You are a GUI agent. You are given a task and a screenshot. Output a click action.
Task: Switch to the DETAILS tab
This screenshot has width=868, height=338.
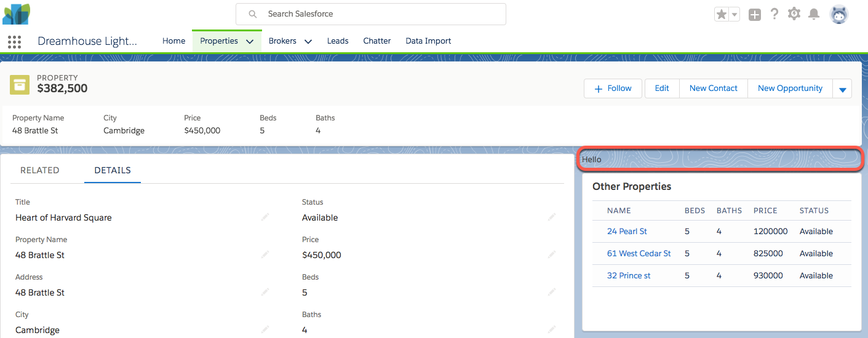113,170
